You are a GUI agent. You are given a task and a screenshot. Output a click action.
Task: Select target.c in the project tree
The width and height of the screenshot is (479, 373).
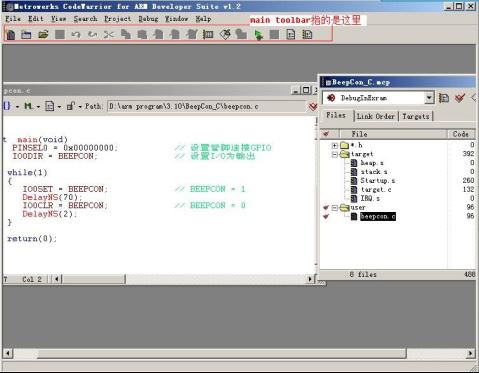pos(376,190)
